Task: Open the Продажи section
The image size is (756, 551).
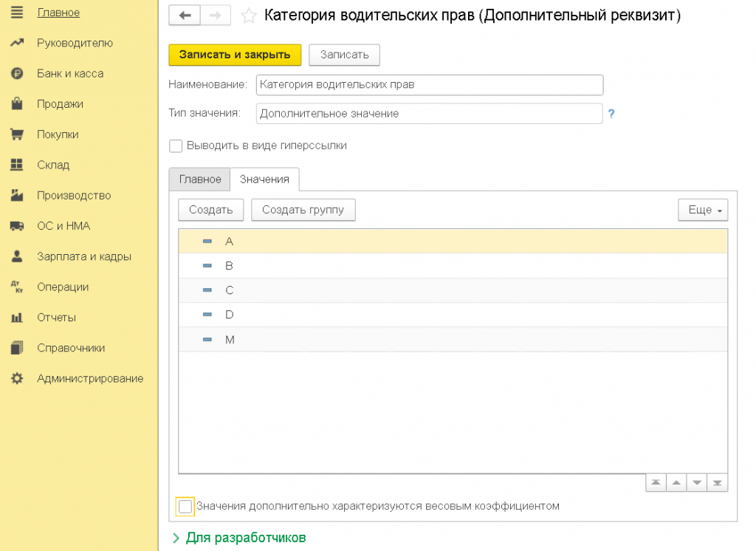Action: click(60, 104)
